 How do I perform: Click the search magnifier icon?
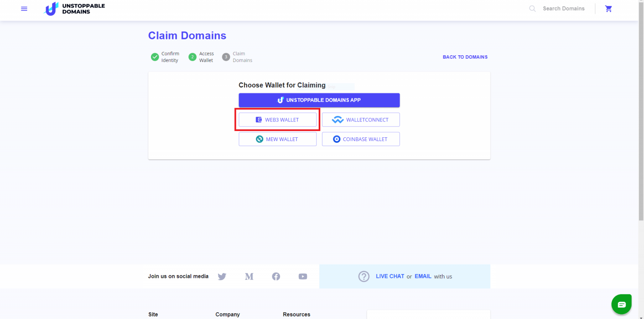pyautogui.click(x=532, y=9)
